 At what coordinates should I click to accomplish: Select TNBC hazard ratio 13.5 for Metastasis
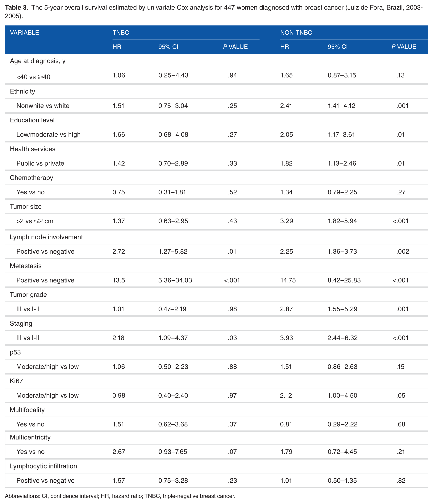point(119,280)
